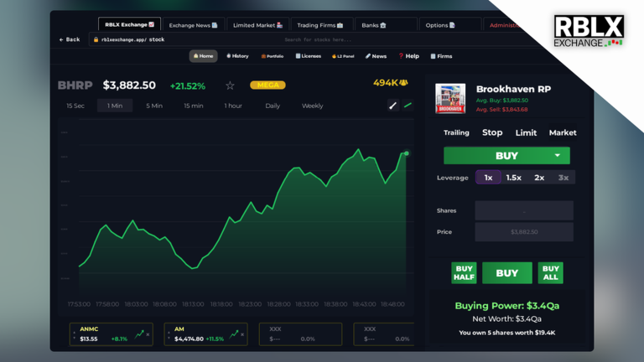Select the Weekly chart interval

click(312, 106)
